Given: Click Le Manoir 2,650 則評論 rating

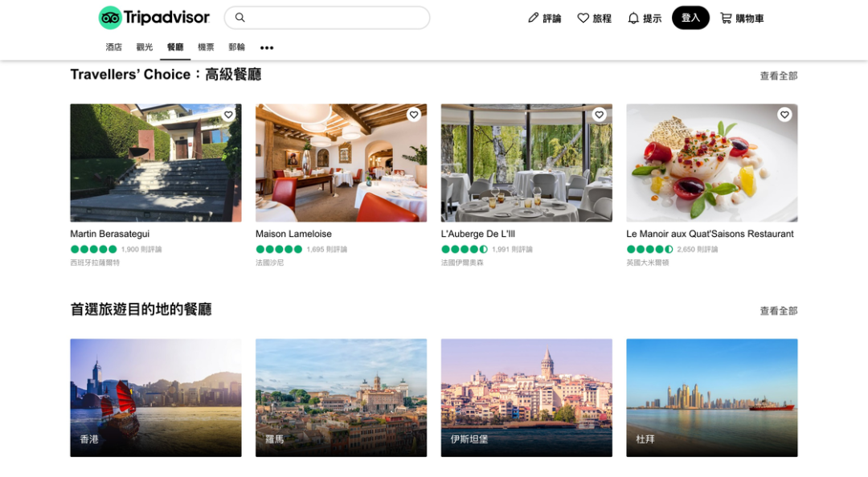Looking at the screenshot, I should coord(672,250).
